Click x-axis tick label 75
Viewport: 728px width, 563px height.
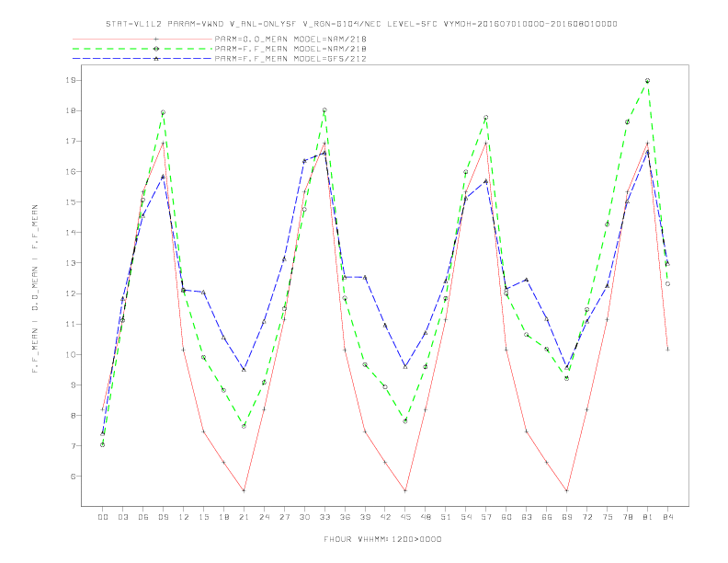[608, 517]
